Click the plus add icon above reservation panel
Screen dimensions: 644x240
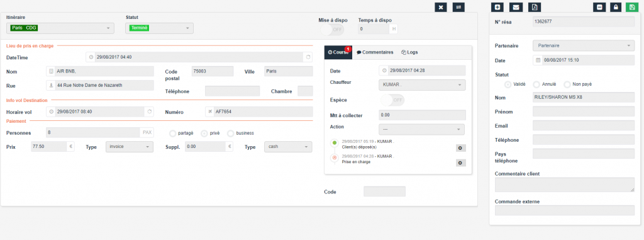click(497, 7)
